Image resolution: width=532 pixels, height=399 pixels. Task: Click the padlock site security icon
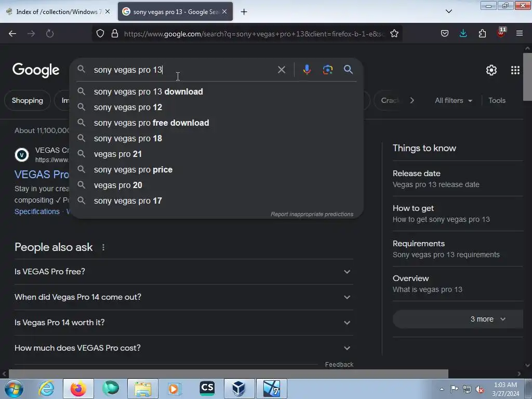click(115, 34)
